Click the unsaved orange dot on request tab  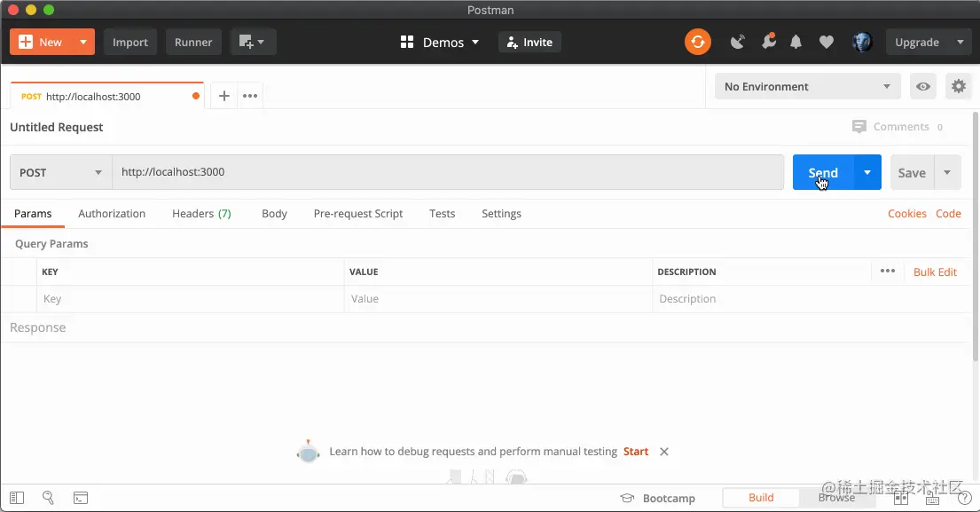196,96
